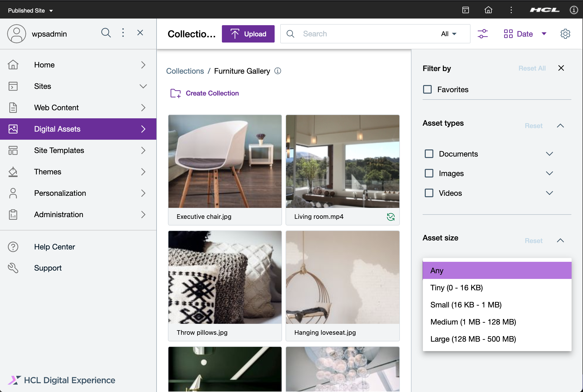583x392 pixels.
Task: Click the sync status icon on Living room.mp4
Action: point(391,217)
